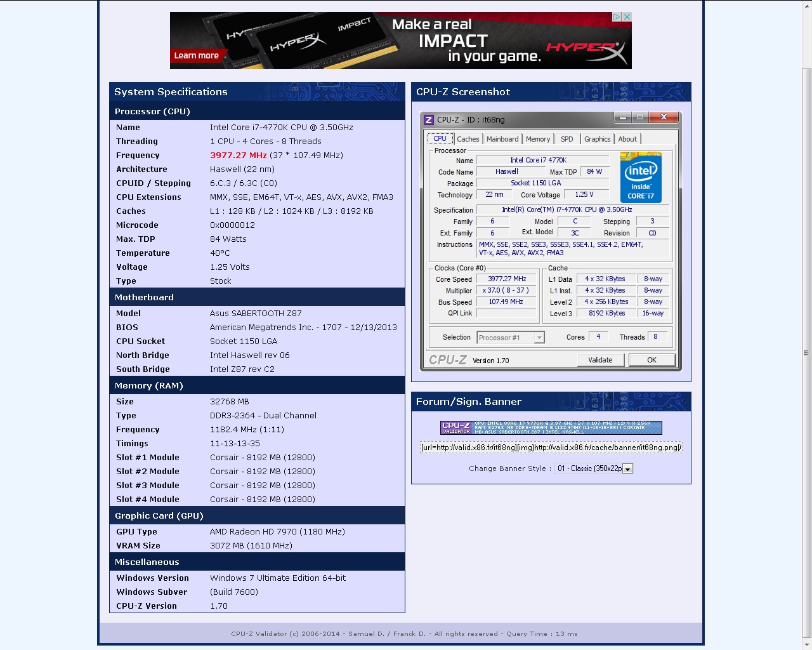Screen dimensions: 812x650
Task: Click the Miscellaneous section header
Action: [x=257, y=562]
